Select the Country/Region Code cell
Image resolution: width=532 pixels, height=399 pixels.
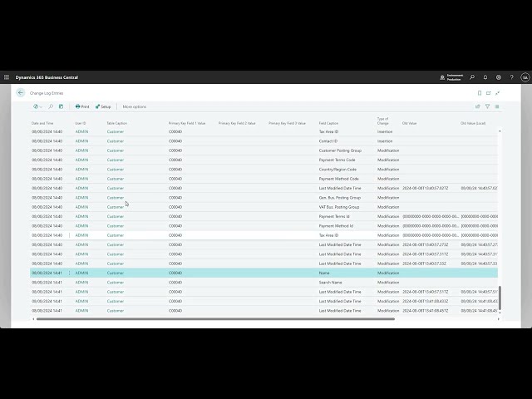[x=337, y=170]
